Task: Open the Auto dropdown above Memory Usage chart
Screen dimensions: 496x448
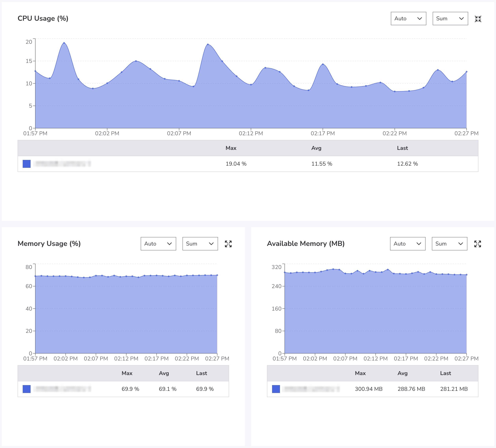Action: coord(158,244)
